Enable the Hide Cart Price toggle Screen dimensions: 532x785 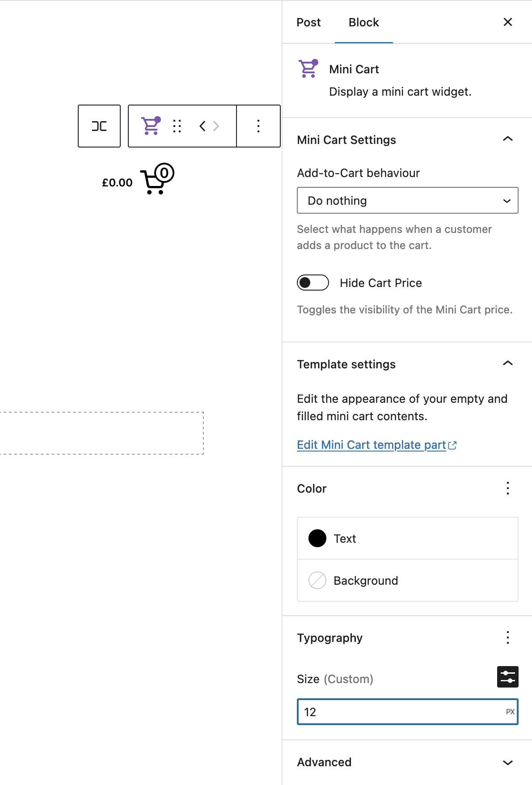(312, 283)
